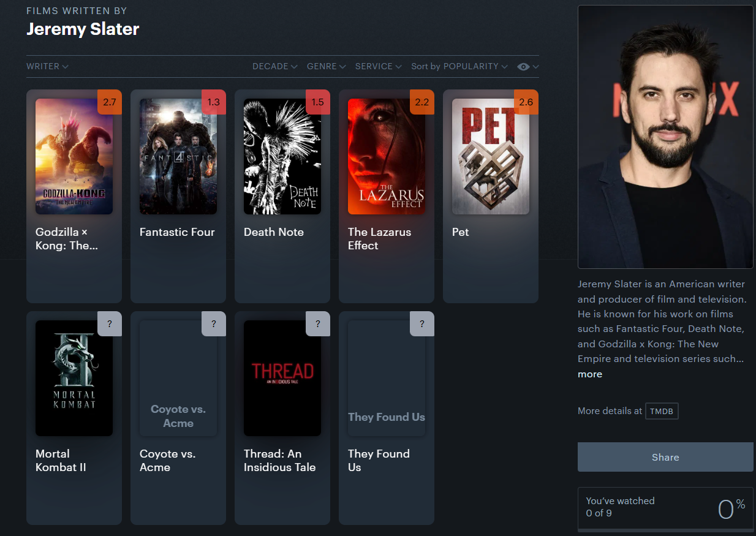Open the TMDB details link
756x536 pixels.
(662, 411)
